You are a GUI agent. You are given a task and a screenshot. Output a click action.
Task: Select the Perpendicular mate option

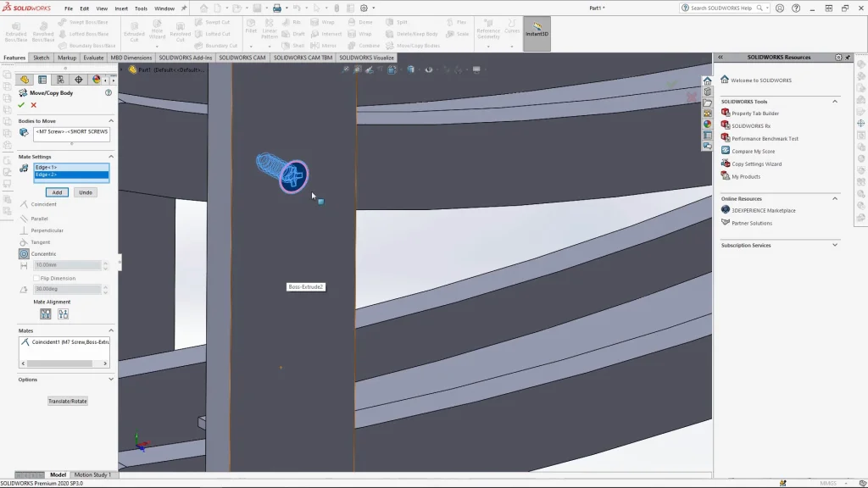click(x=24, y=230)
